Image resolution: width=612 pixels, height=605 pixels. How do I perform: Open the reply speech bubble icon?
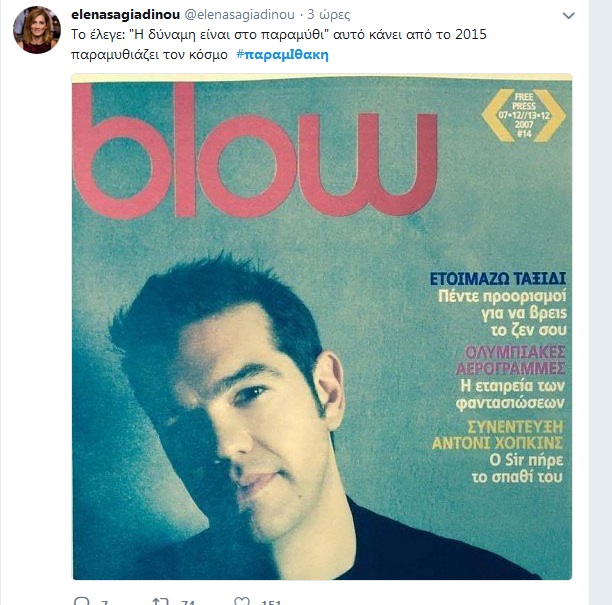tap(82, 601)
